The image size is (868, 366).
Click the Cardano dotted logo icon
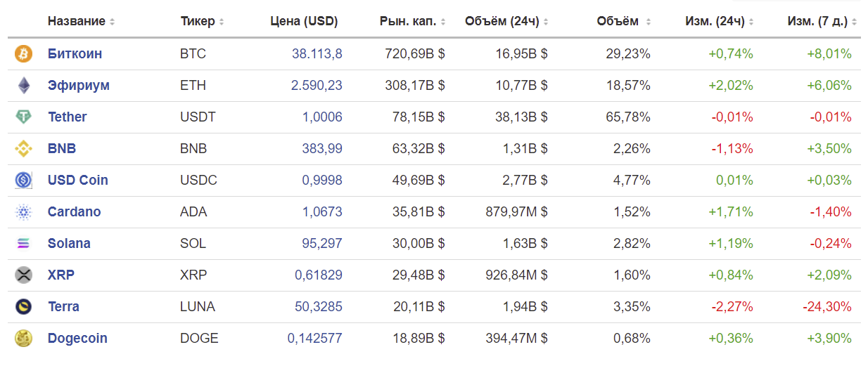click(24, 211)
